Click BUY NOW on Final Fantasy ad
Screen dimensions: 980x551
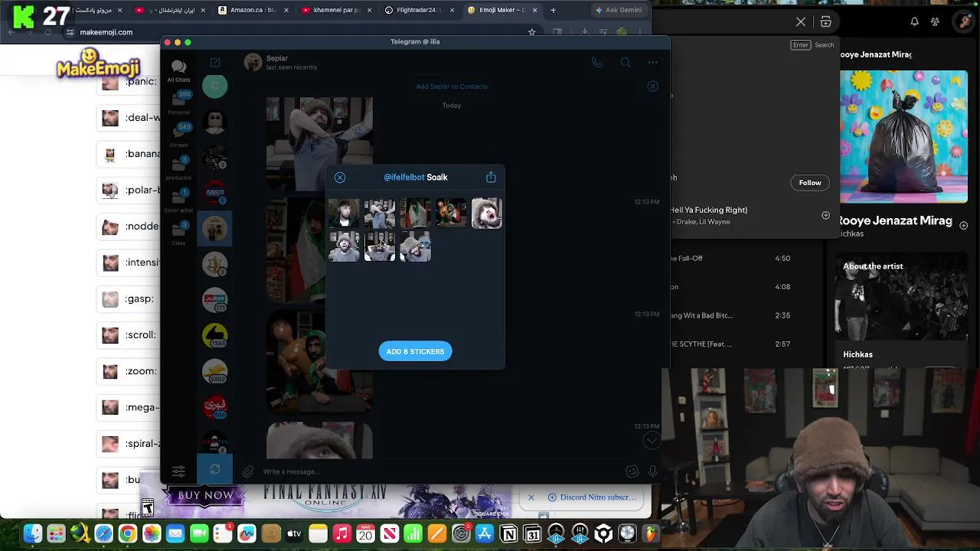(x=205, y=496)
